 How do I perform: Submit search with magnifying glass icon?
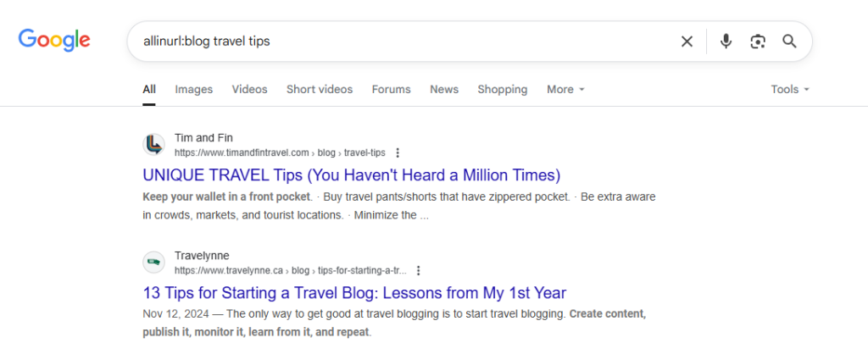click(789, 41)
